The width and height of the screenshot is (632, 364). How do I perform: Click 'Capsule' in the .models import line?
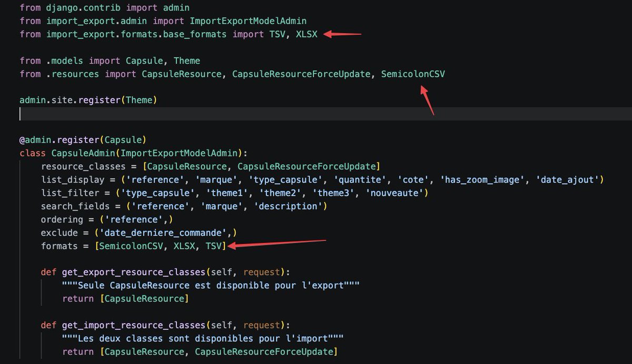click(x=144, y=60)
